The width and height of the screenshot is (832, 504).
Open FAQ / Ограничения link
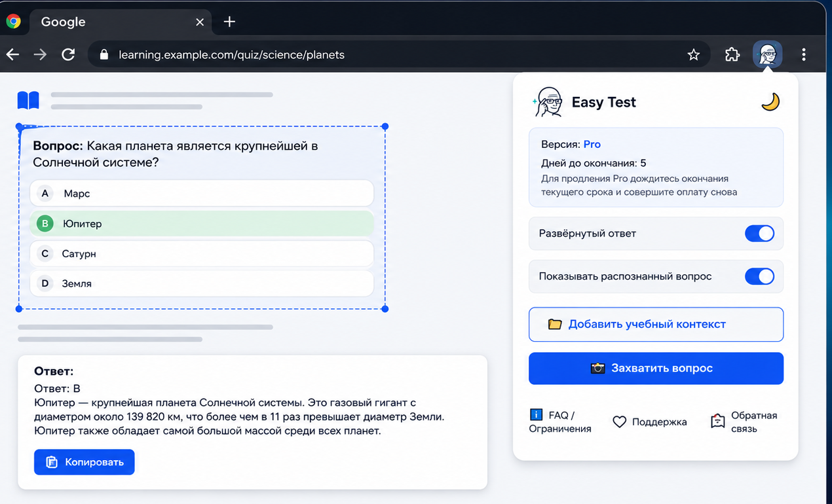pyautogui.click(x=560, y=422)
